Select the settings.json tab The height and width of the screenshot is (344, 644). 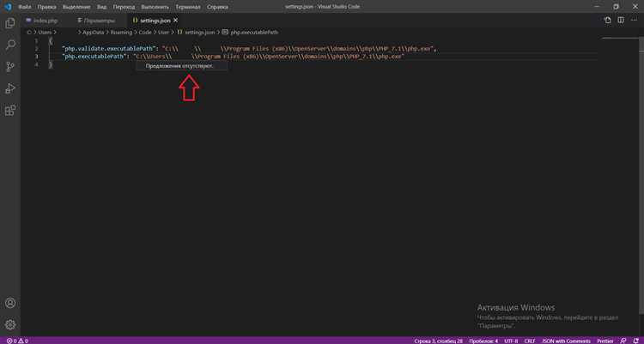click(x=155, y=20)
